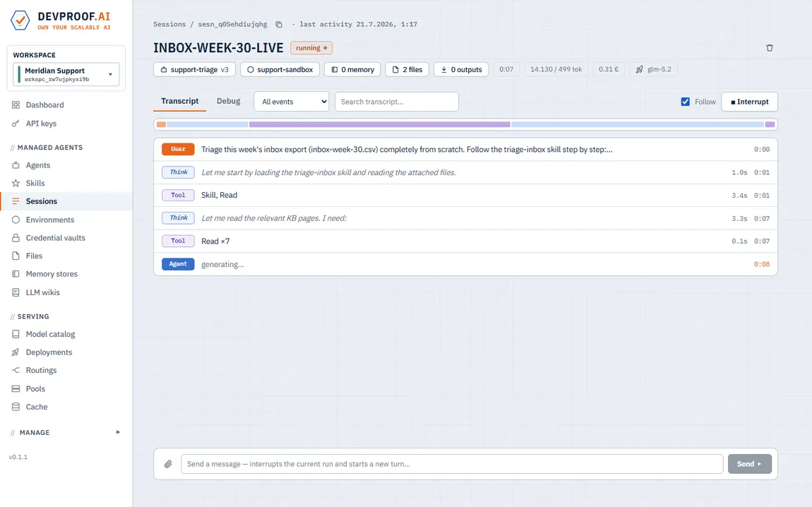The height and width of the screenshot is (507, 812).
Task: Open Environments page
Action: pyautogui.click(x=49, y=220)
